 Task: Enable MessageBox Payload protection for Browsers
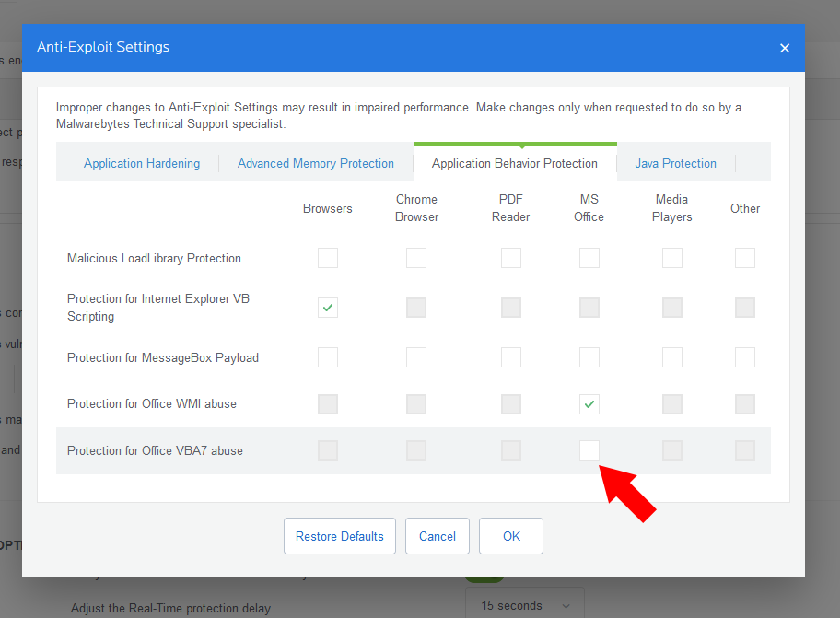(x=328, y=357)
